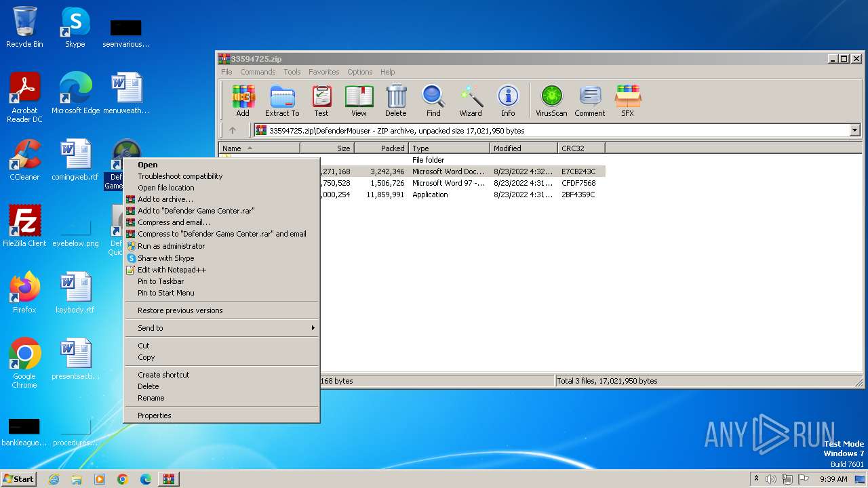
Task: Open the File menu in WinRAR
Action: [x=226, y=72]
